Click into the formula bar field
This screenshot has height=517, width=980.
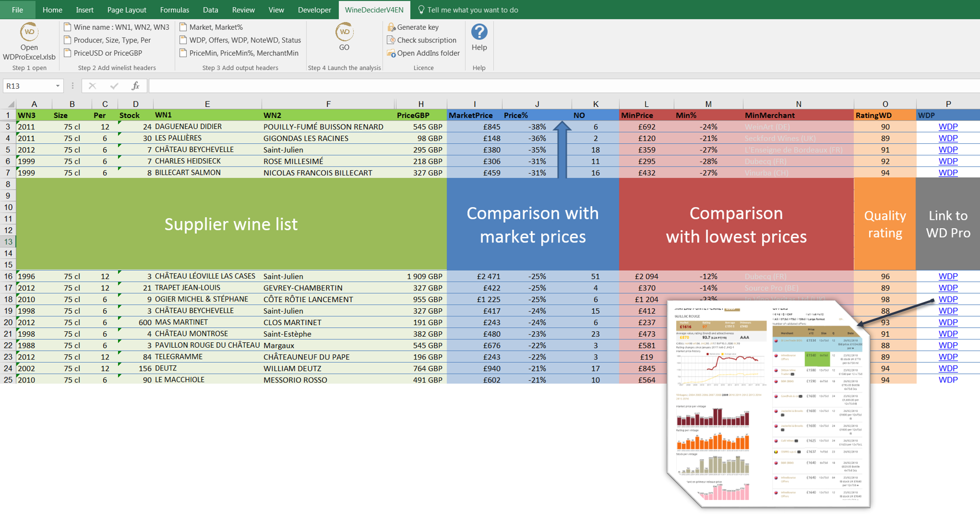click(564, 86)
